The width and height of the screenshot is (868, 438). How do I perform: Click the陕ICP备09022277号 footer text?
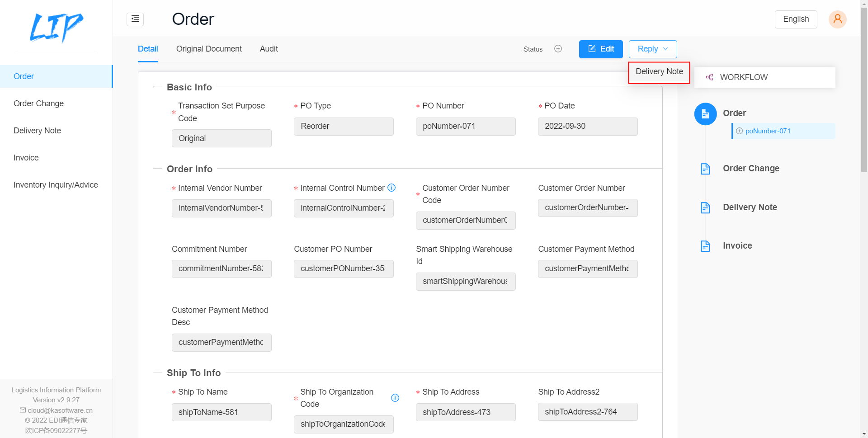(56, 430)
